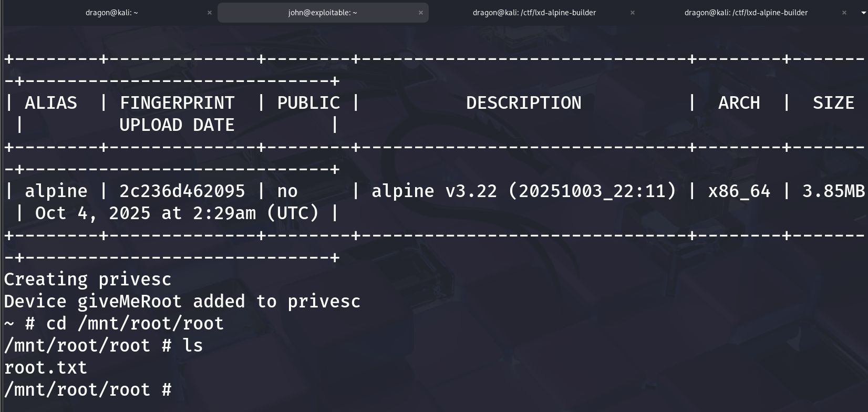Viewport: 868px width, 412px height.
Task: Click the image fingerprint 2c236d462095
Action: click(182, 191)
